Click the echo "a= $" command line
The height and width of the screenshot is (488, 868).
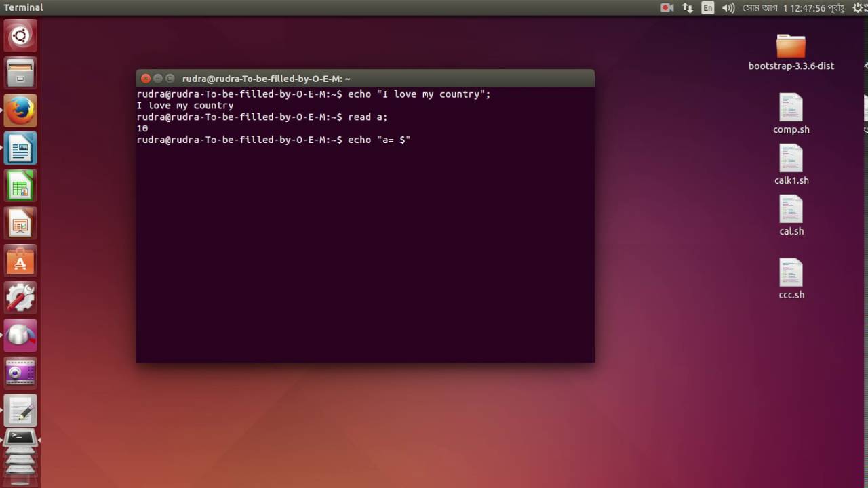[x=274, y=140]
